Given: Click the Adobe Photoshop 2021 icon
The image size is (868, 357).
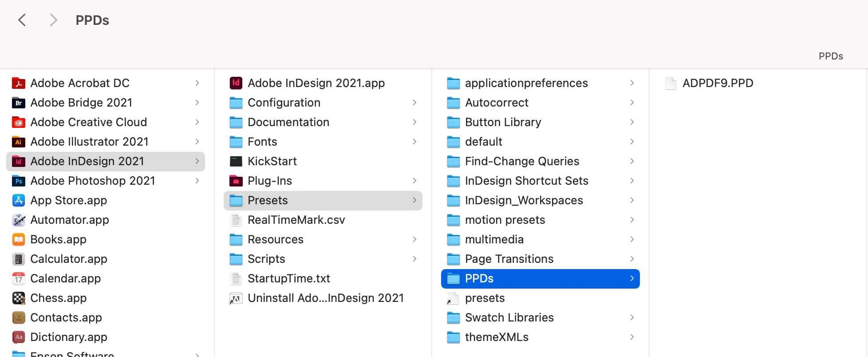Looking at the screenshot, I should pyautogui.click(x=18, y=181).
